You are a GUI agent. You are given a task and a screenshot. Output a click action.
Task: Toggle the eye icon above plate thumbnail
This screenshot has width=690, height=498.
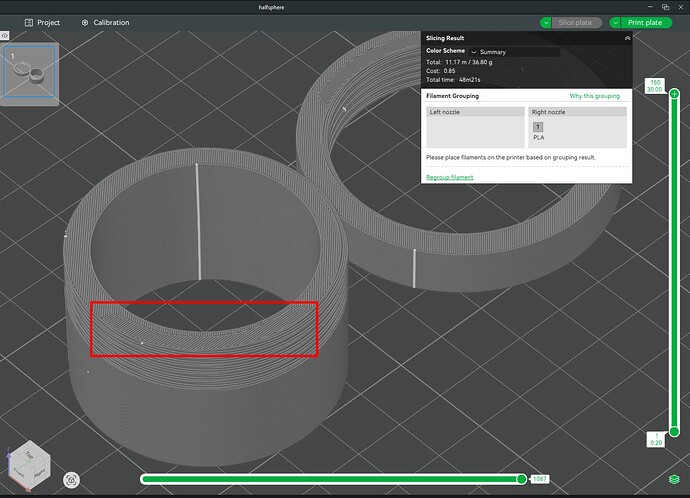tap(4, 36)
